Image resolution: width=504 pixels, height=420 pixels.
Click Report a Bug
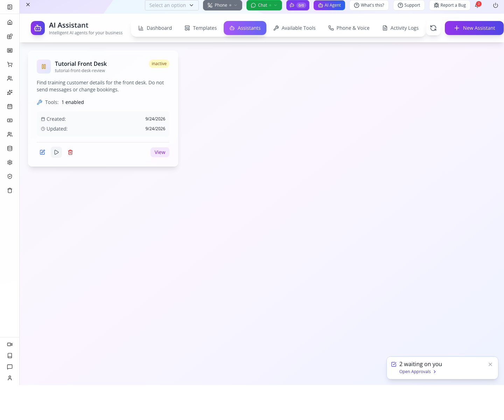click(450, 5)
